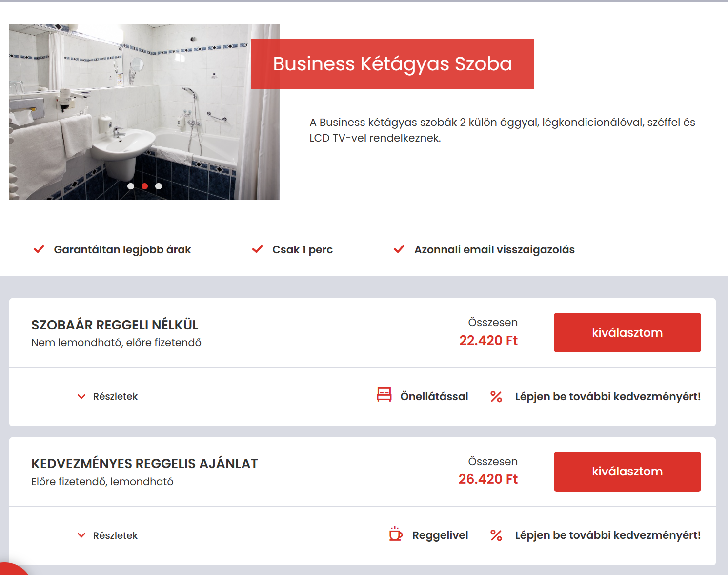Click the coffee cup icon beside Reggelivel
728x575 pixels.
[x=396, y=534]
